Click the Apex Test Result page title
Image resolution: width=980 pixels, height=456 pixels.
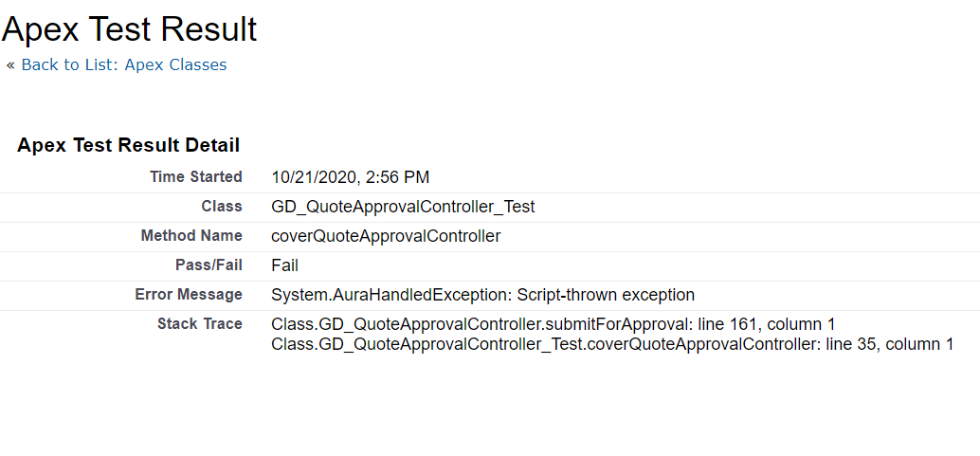click(129, 28)
